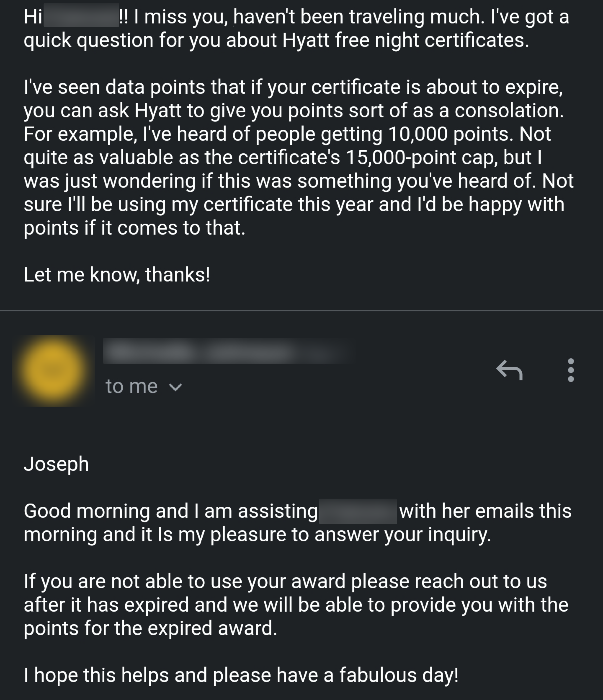Click the divider line between messages
Screen dimensions: 603x700
coord(301,310)
